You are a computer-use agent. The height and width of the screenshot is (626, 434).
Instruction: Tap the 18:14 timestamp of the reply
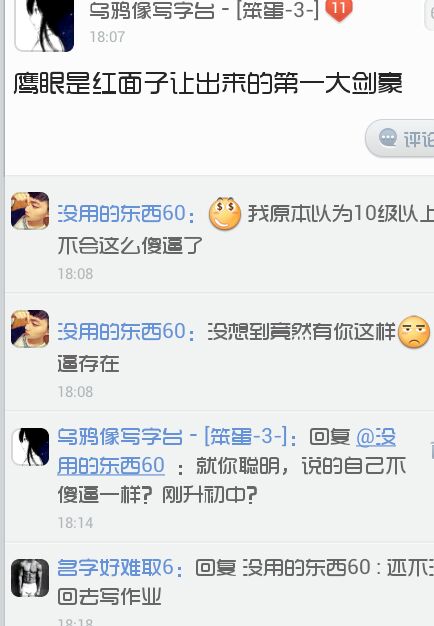click(75, 523)
